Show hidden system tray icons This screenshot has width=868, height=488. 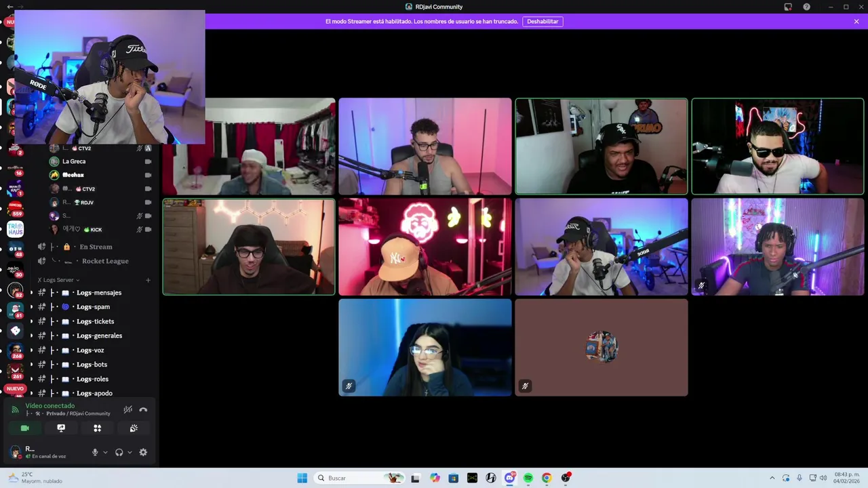[x=772, y=478]
